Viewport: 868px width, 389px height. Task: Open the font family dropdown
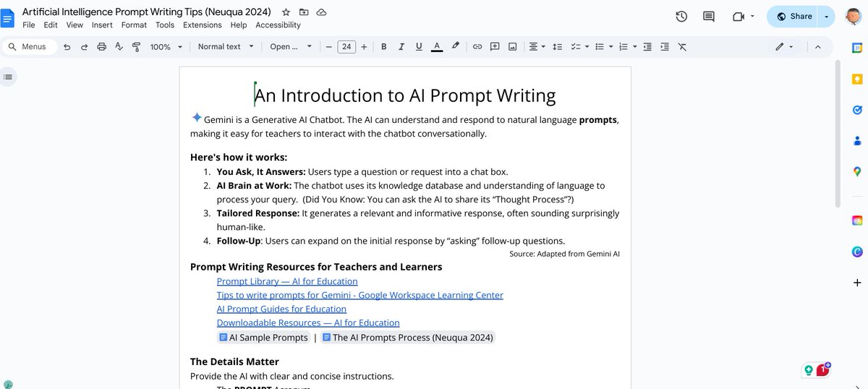tap(291, 46)
